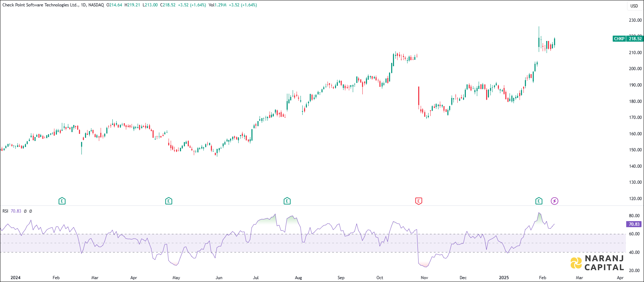This screenshot has width=644, height=282.
Task: Click the CHKP symbol price tag
Action: [619, 39]
